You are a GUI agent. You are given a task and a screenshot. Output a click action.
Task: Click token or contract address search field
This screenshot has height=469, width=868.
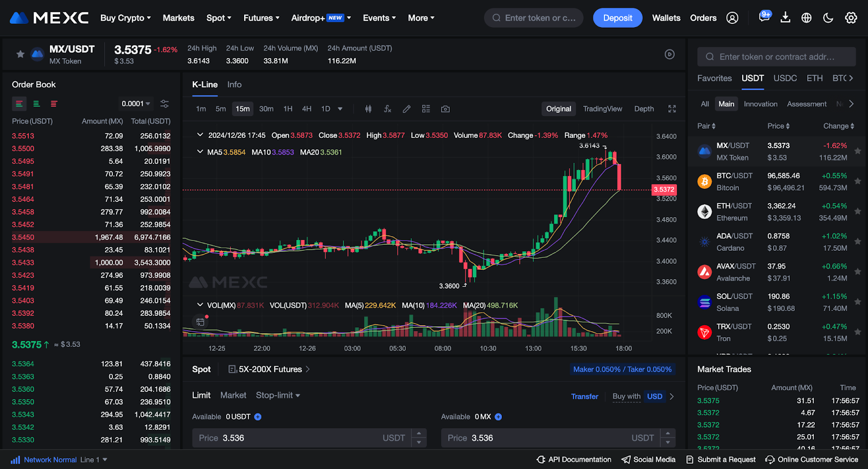(777, 56)
